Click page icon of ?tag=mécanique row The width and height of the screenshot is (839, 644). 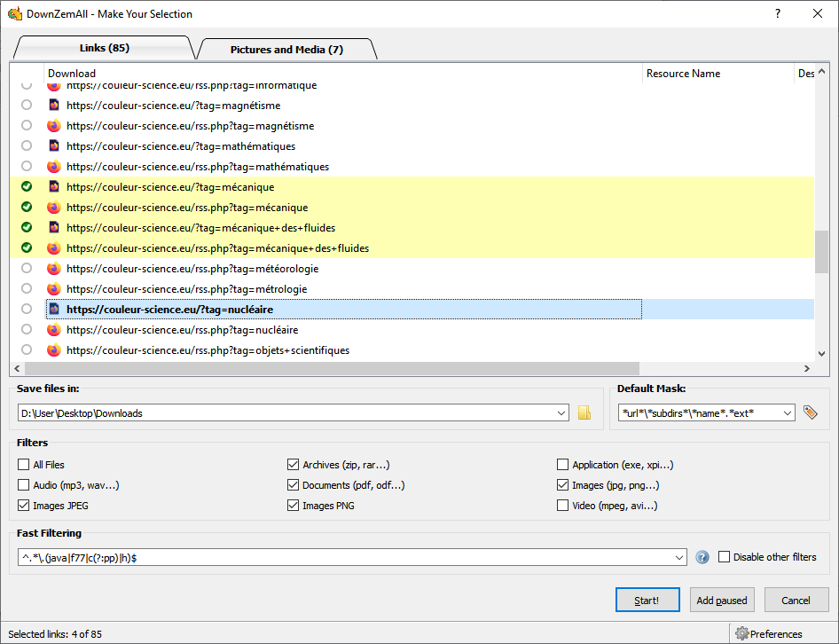[x=54, y=186]
